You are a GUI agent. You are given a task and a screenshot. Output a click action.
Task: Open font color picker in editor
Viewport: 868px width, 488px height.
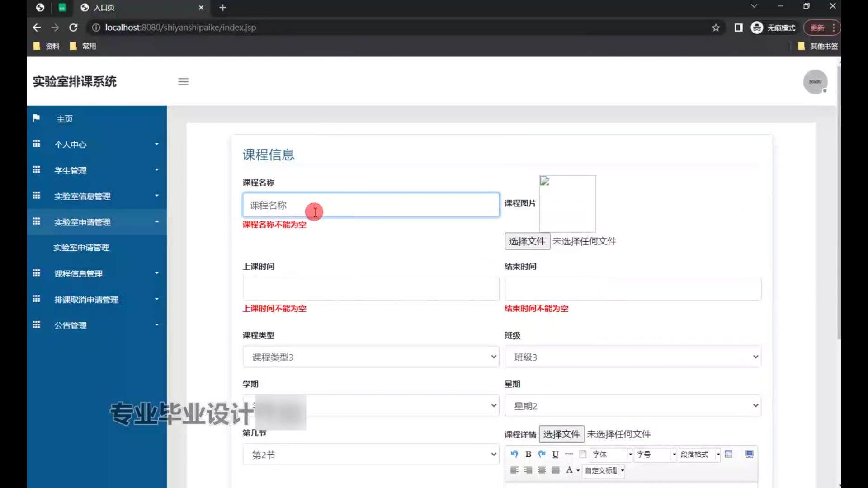[x=570, y=470]
